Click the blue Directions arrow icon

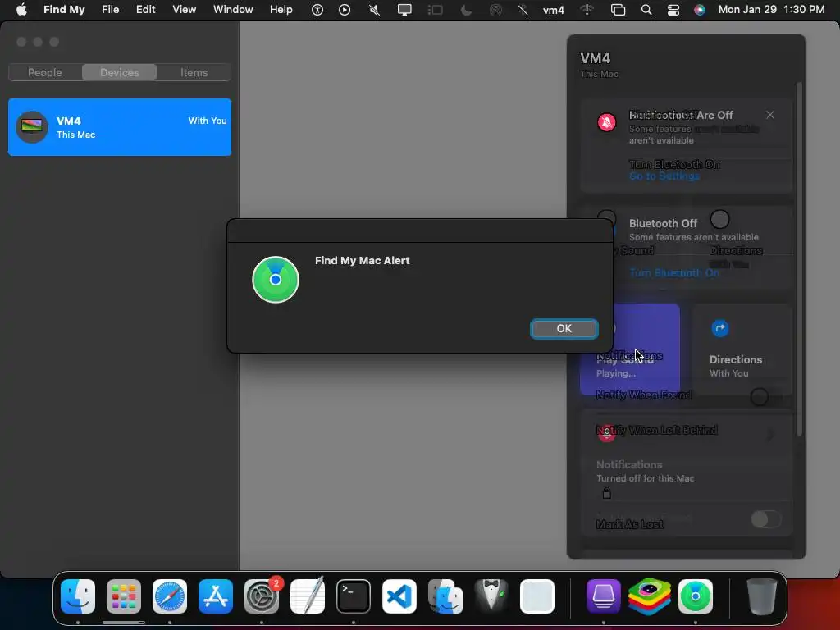(720, 328)
